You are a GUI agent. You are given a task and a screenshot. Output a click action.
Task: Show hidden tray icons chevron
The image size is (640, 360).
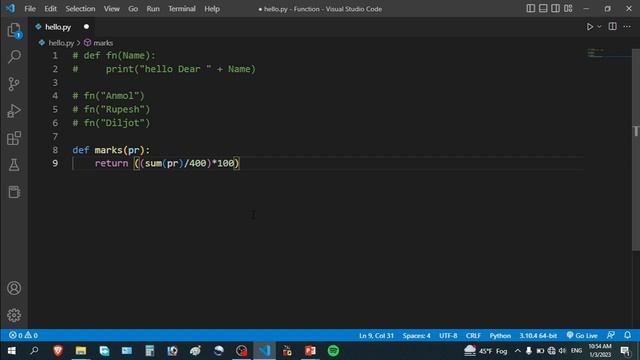pyautogui.click(x=518, y=351)
